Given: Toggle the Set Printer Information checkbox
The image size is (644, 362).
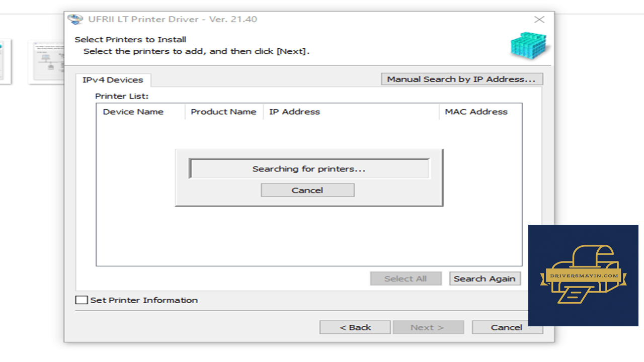Looking at the screenshot, I should click(81, 300).
